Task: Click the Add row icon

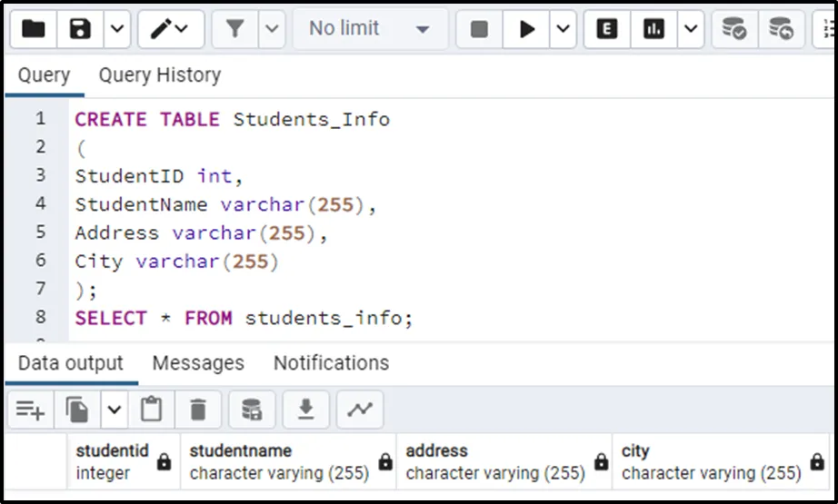Action: pos(30,410)
